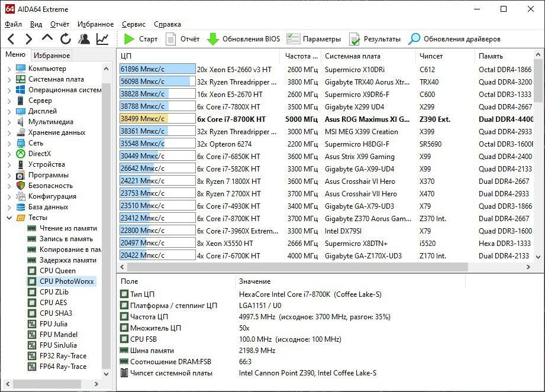Select the Конфигурация gear icon
The width and height of the screenshot is (545, 392).
tap(21, 196)
